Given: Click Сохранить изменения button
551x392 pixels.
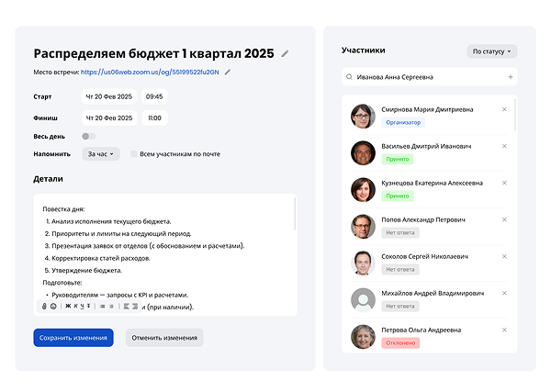Looking at the screenshot, I should pos(73,338).
